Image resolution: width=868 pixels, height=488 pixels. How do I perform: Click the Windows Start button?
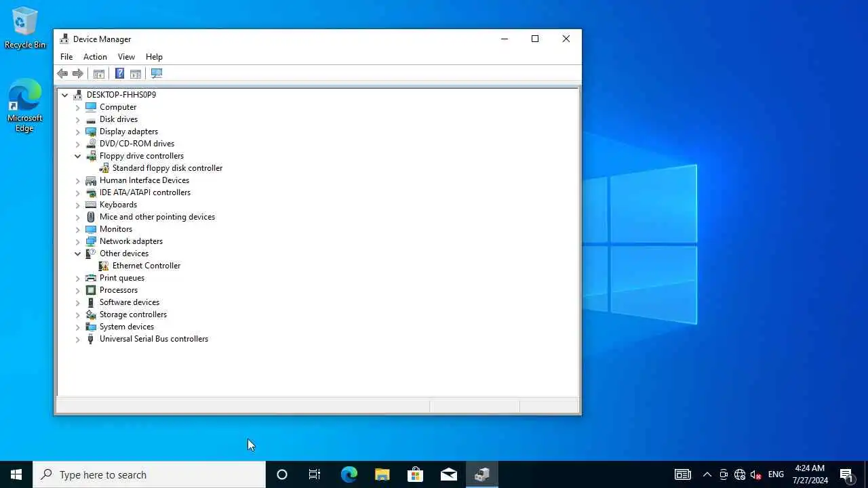pyautogui.click(x=16, y=474)
